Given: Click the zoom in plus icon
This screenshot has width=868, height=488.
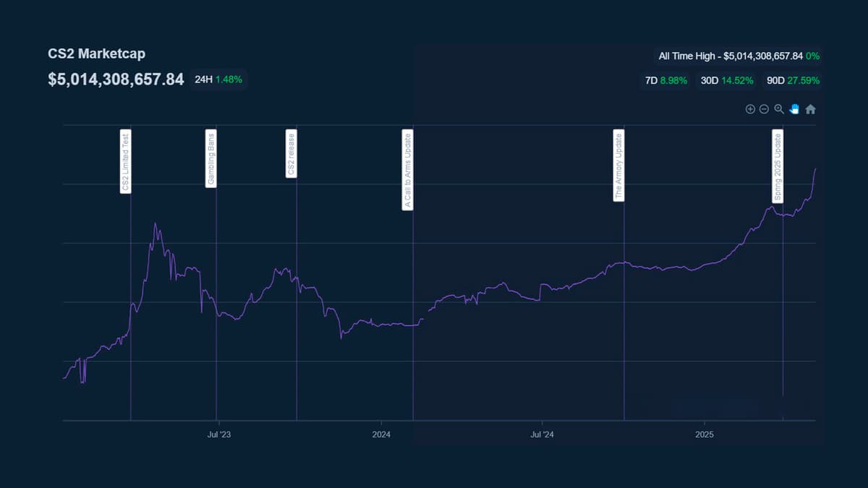Looking at the screenshot, I should 750,109.
